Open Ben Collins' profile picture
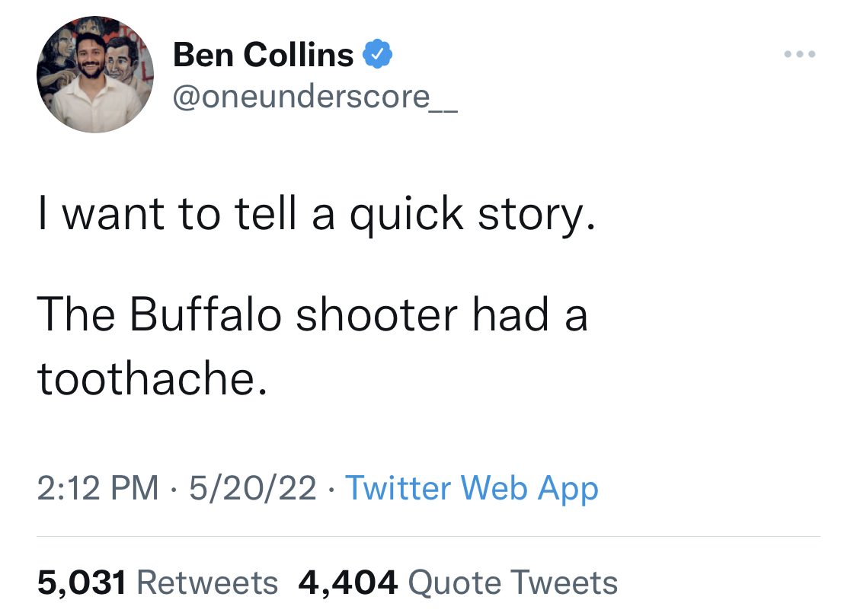 (94, 74)
